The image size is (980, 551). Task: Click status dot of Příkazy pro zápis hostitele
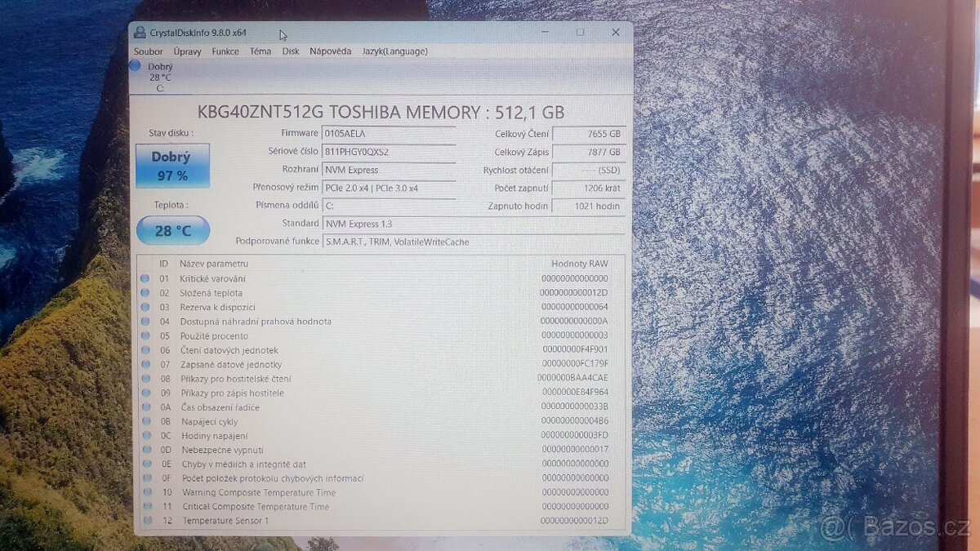(145, 393)
